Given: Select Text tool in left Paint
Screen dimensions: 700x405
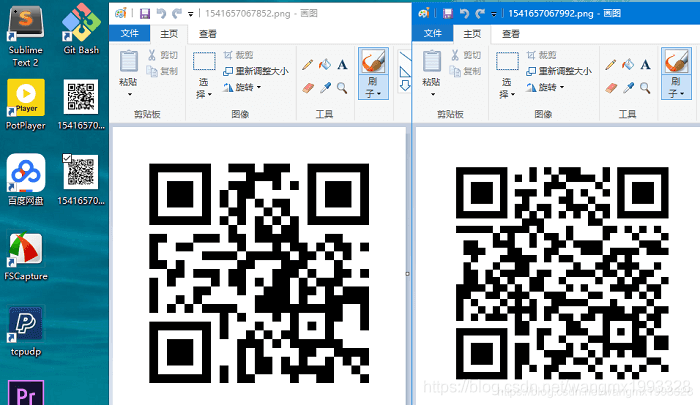Looking at the screenshot, I should [342, 65].
